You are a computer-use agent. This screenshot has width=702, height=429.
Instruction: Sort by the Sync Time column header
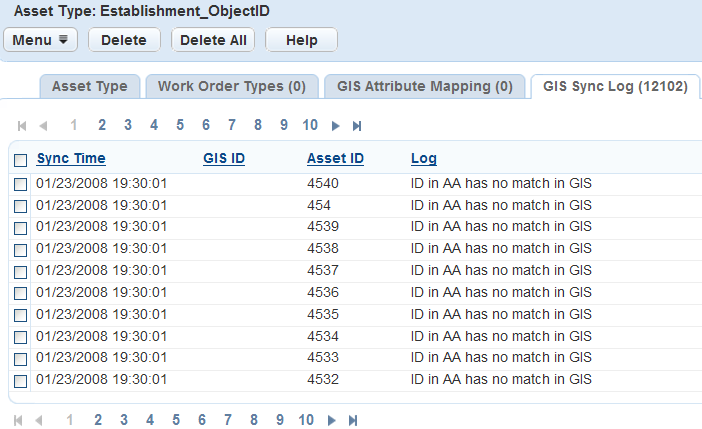pyautogui.click(x=71, y=158)
